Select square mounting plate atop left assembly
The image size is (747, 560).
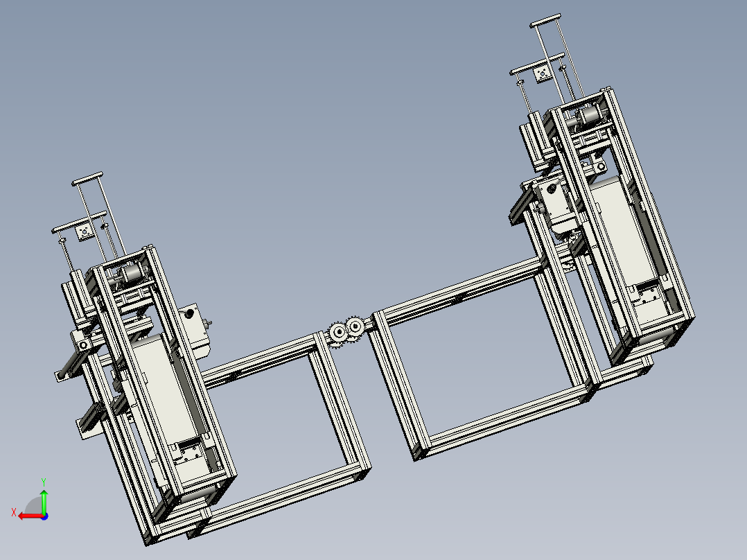(85, 232)
